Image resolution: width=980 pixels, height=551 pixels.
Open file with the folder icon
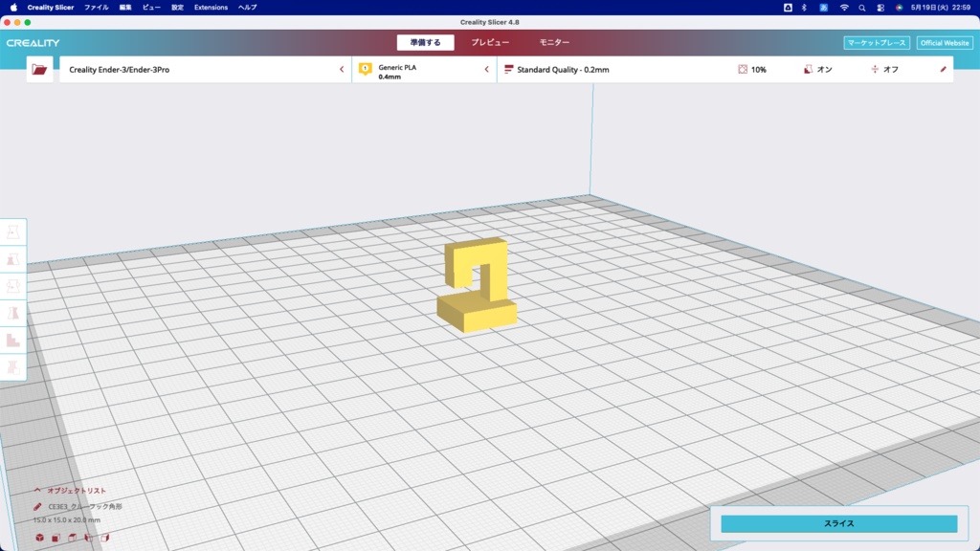[x=39, y=69]
